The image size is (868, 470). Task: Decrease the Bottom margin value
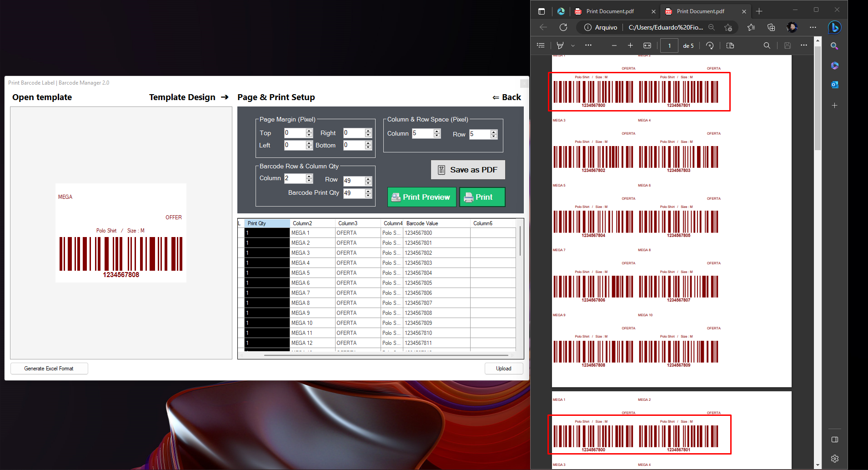click(x=368, y=147)
